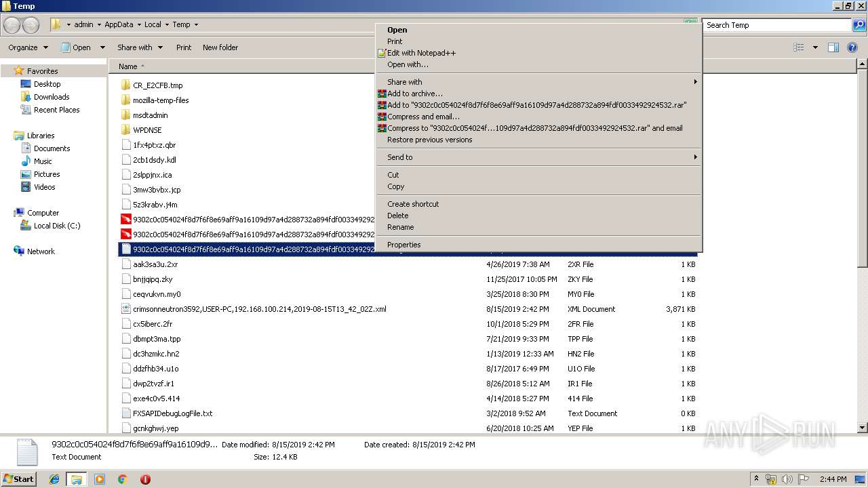The height and width of the screenshot is (488, 868).
Task: Click the Action Center flag icon
Action: click(x=804, y=479)
